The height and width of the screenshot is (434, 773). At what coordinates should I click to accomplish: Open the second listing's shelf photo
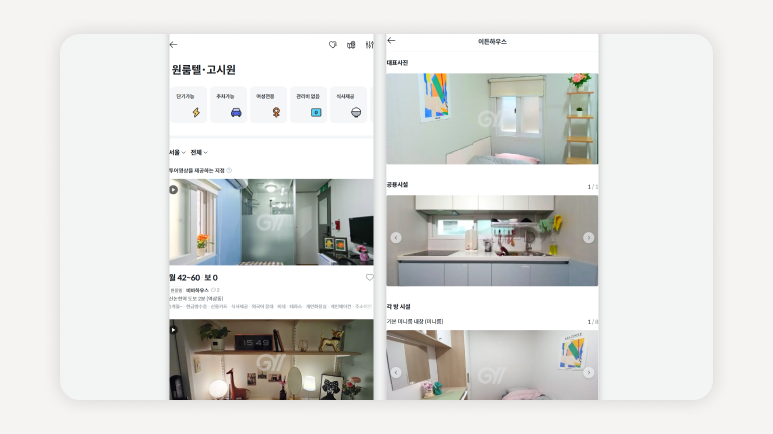[x=271, y=360]
